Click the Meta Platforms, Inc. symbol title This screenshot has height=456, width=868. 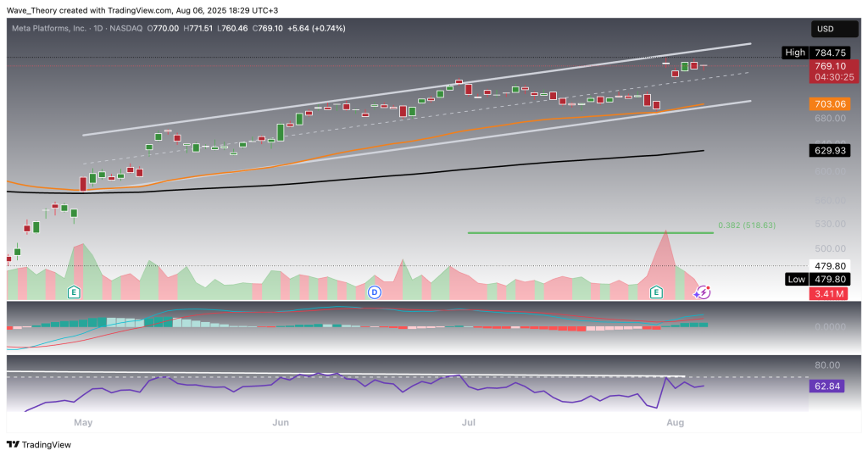coord(49,28)
